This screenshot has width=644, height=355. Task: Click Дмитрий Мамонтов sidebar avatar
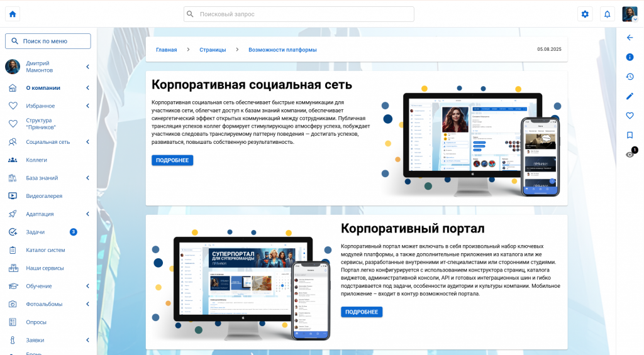(x=13, y=67)
